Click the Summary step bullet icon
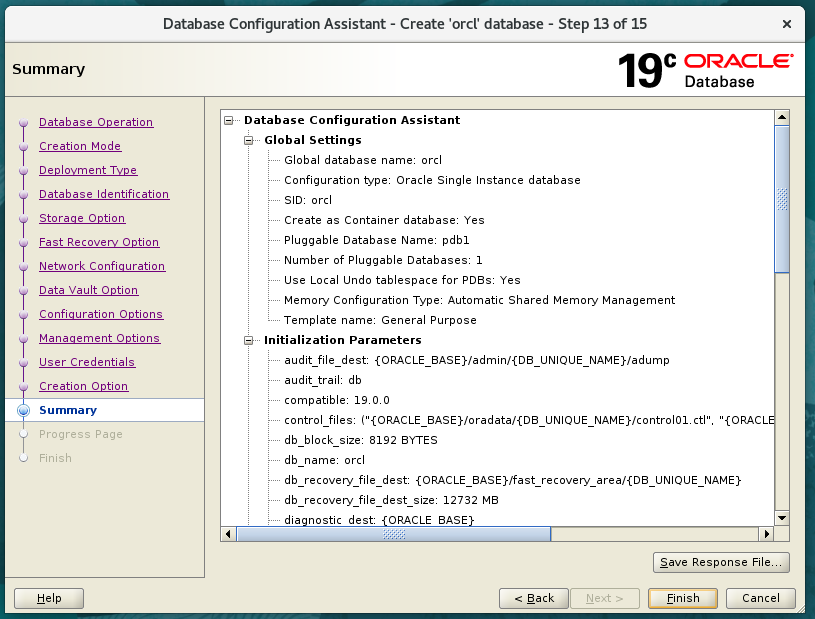Viewport: 815px width, 619px height. click(x=23, y=410)
